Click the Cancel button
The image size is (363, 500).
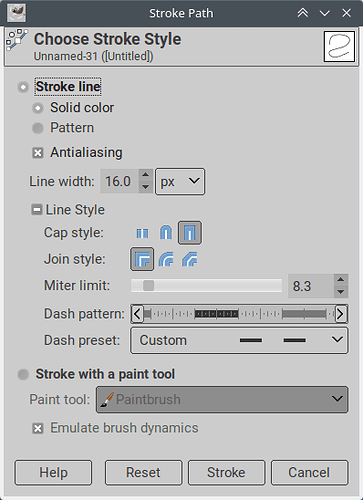click(309, 473)
